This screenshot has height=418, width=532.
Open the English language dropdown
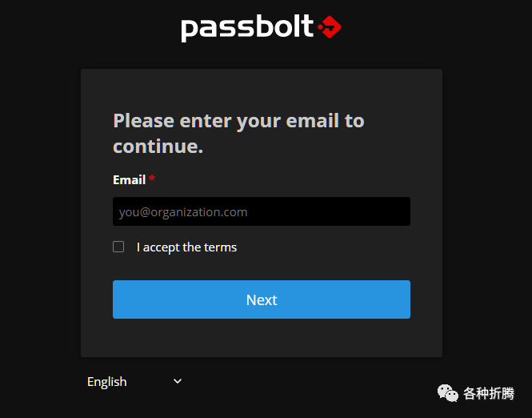pos(135,381)
